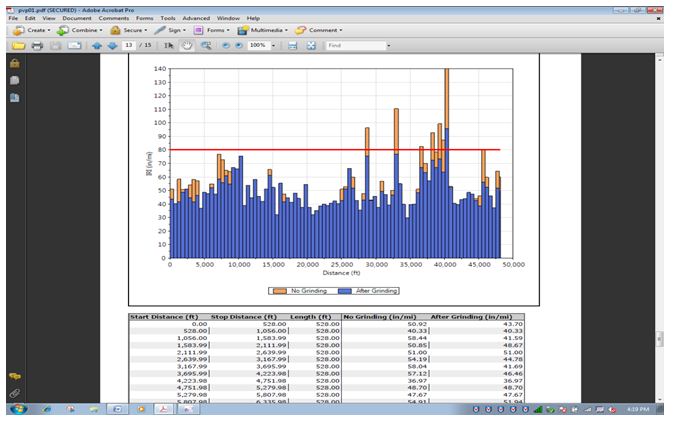Click the Find search field
Screen dimensions: 673x421
tap(356, 45)
